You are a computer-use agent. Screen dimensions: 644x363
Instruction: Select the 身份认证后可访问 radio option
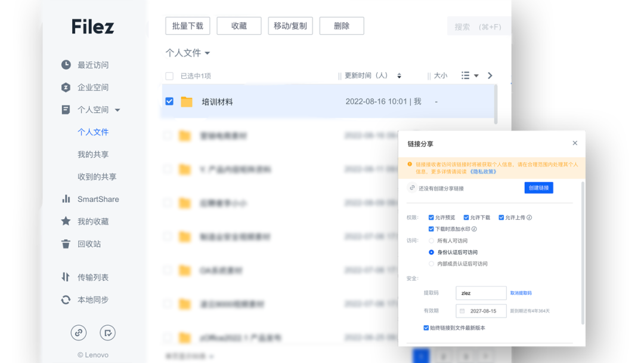(431, 253)
